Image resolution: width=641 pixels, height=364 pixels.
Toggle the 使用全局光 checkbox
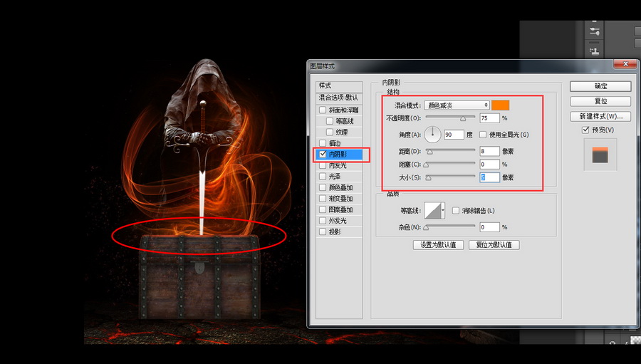pyautogui.click(x=483, y=135)
